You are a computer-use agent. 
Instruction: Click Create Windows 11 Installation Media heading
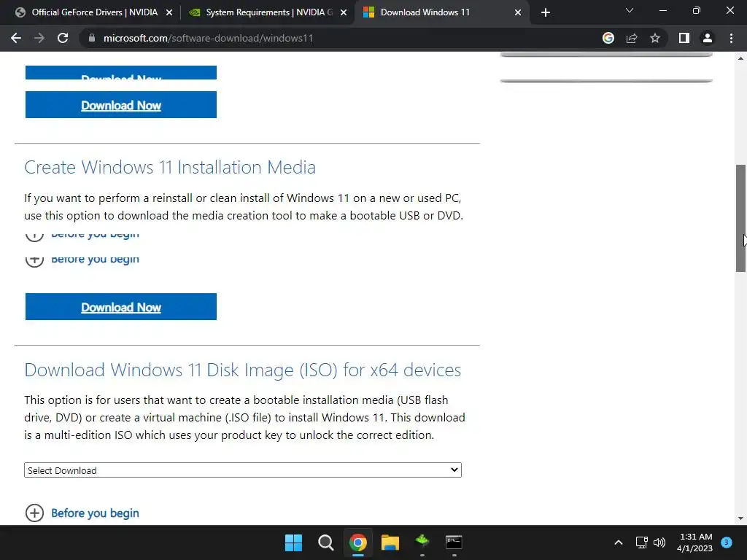(x=169, y=167)
